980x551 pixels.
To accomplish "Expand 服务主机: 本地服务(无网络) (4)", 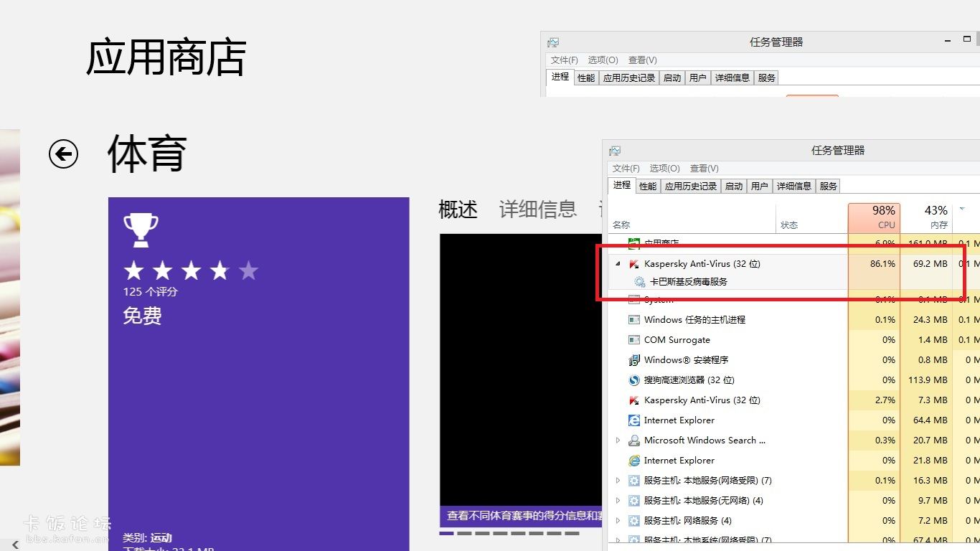I will click(x=618, y=501).
